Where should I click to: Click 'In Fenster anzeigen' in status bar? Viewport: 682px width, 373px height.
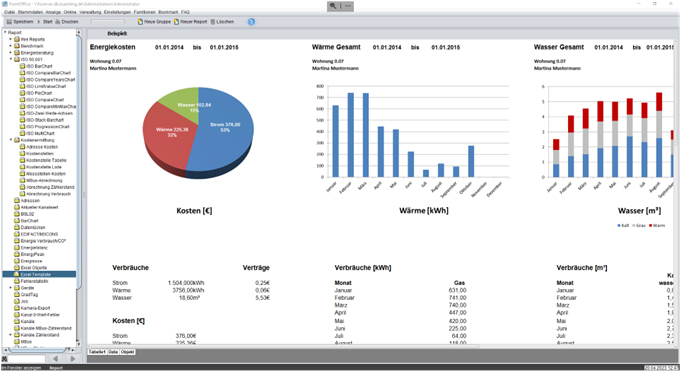21,368
